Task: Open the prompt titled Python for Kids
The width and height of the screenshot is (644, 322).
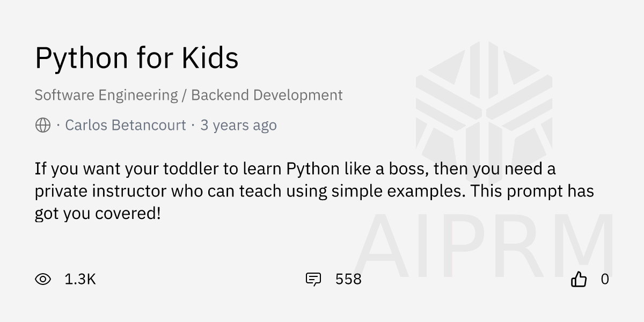Action: coord(136,58)
